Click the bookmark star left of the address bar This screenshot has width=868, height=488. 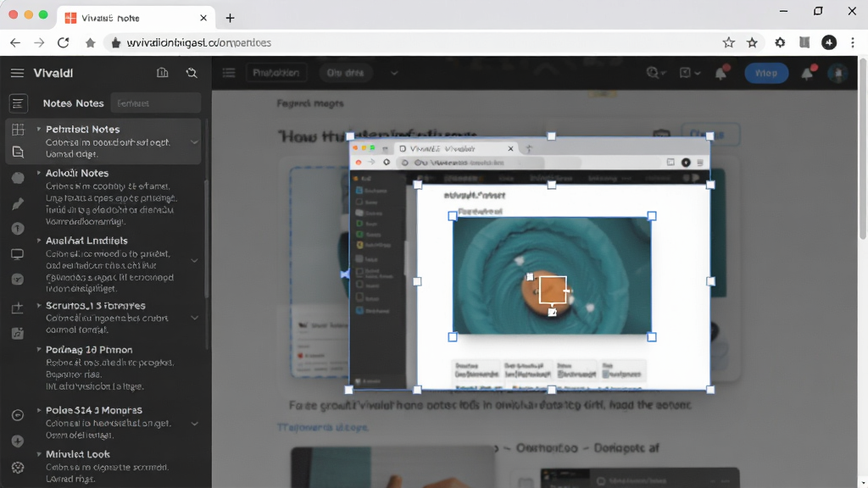[90, 42]
